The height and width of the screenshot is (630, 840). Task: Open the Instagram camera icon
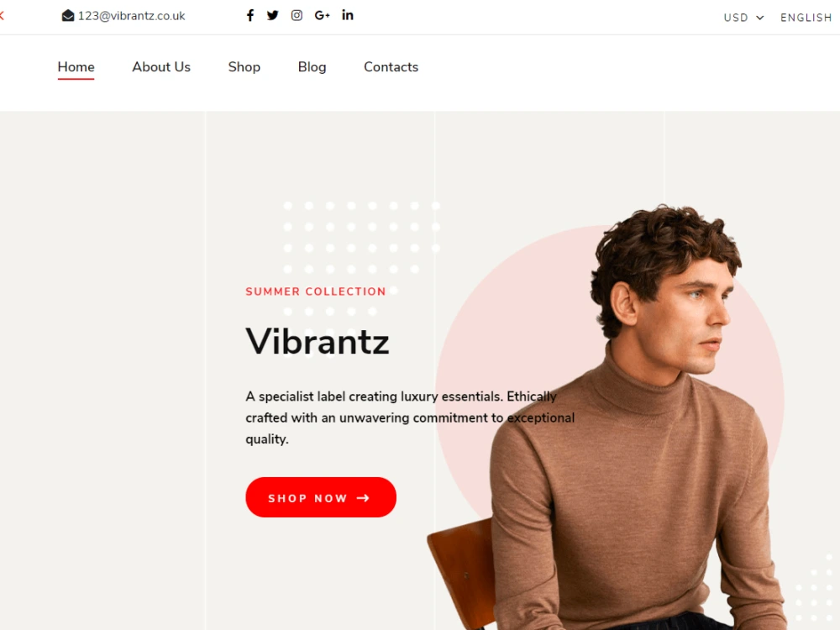tap(297, 15)
